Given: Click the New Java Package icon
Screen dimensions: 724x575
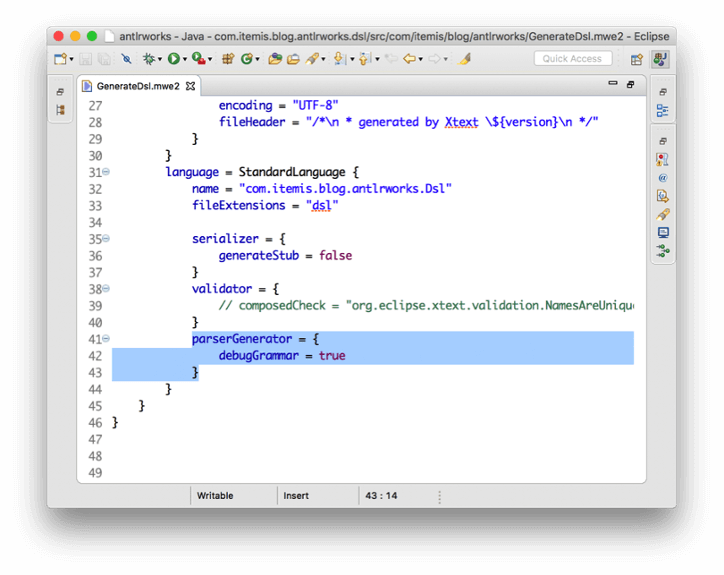Looking at the screenshot, I should coord(228,59).
